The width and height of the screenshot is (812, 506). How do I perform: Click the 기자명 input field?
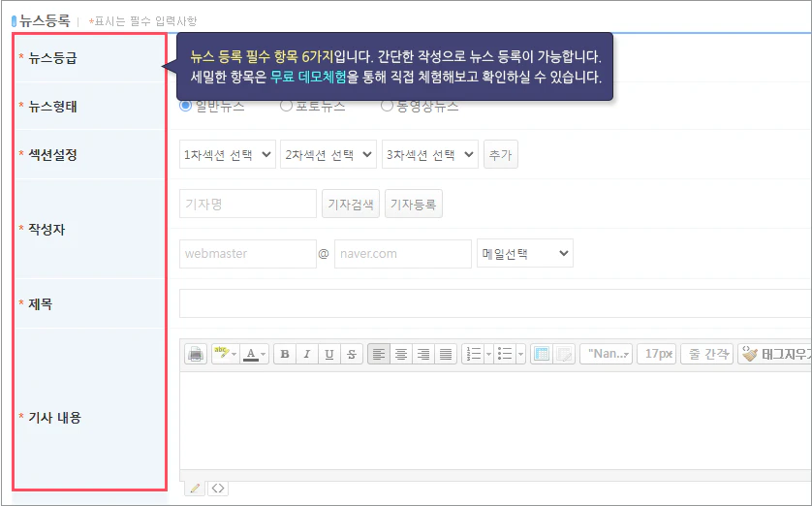click(x=247, y=204)
